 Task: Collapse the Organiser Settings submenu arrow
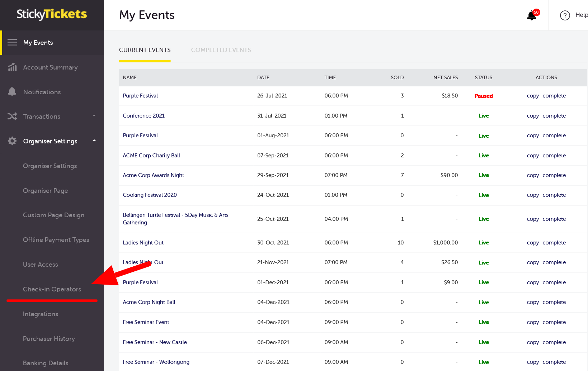94,141
